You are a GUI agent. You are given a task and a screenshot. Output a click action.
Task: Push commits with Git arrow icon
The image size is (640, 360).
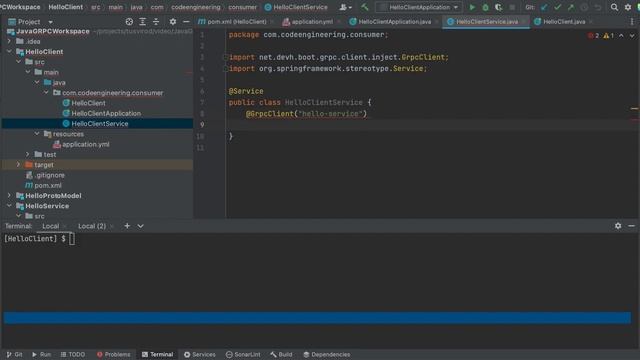pos(571,7)
